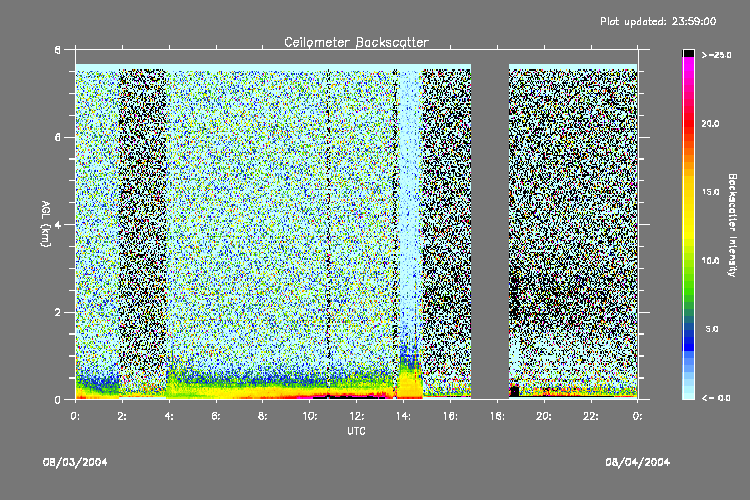This screenshot has width=750, height=500.
Task: Click the yellow backscatter column near 14 UTC
Action: 410,383
